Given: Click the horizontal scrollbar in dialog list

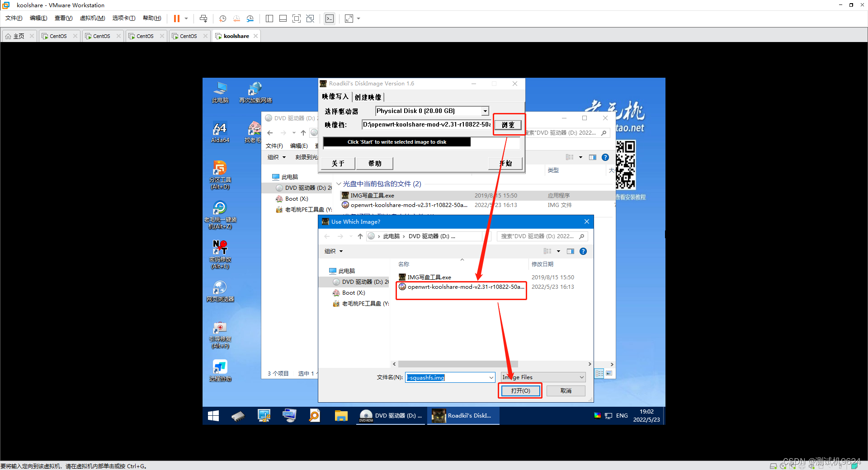Looking at the screenshot, I should click(x=458, y=364).
